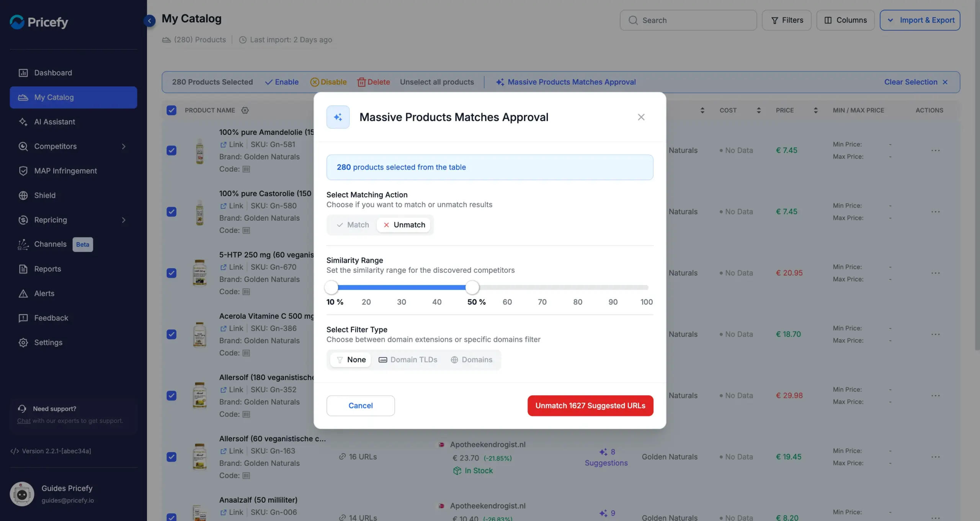This screenshot has width=980, height=521.
Task: Cancel the Massive Products Matches Approval dialog
Action: [x=361, y=406]
